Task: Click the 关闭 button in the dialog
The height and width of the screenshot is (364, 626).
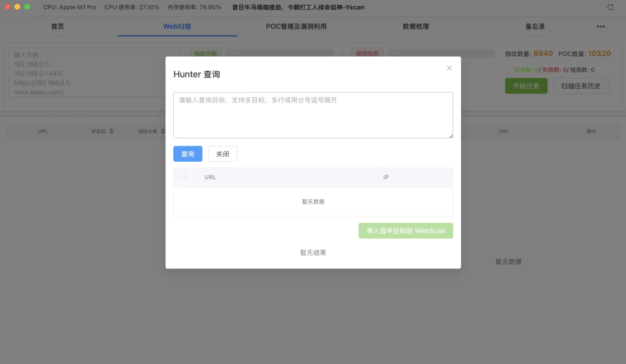Action: 223,154
